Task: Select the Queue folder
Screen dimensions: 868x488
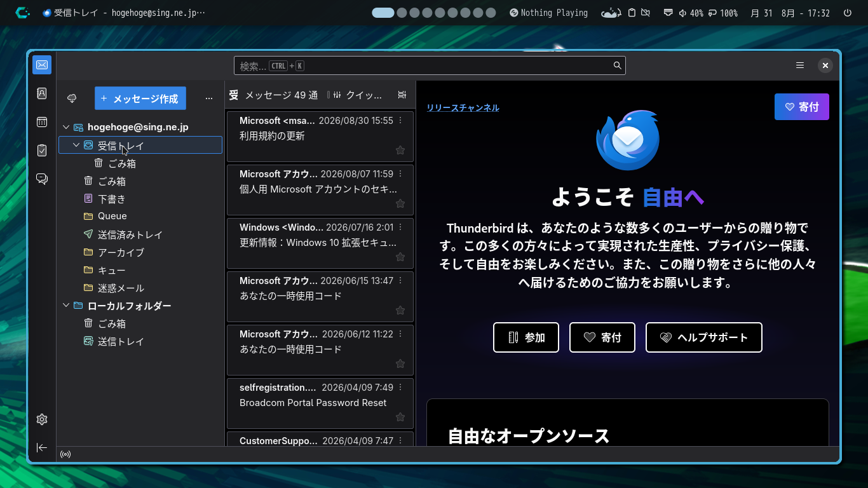Action: tap(140, 216)
